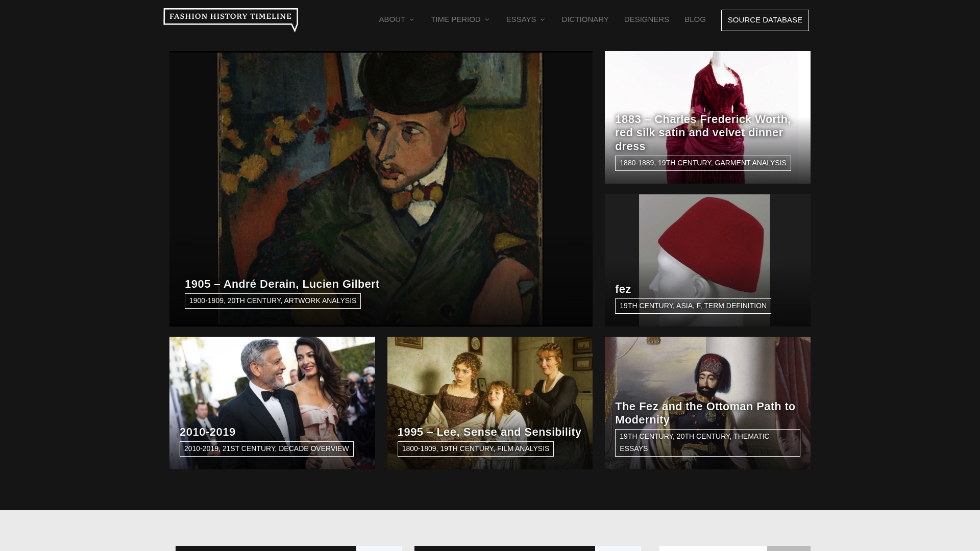Click the 1900-1909, 20th Century, Artwork Analysis tags
980x551 pixels.
pyautogui.click(x=273, y=301)
